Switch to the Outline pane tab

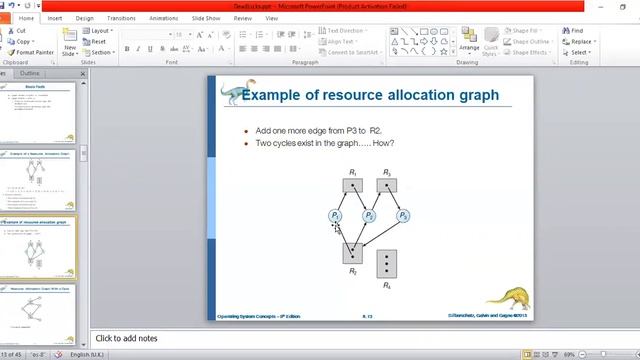[30, 73]
